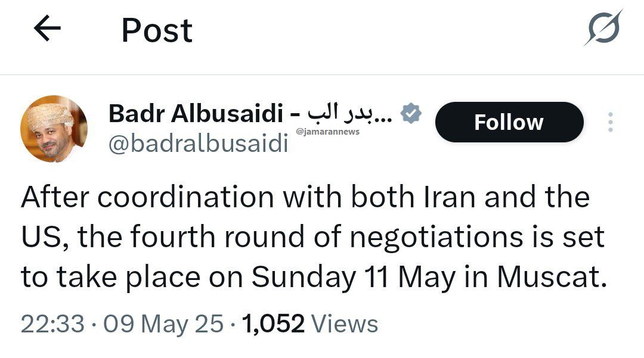Click the Post header title

pyautogui.click(x=157, y=30)
